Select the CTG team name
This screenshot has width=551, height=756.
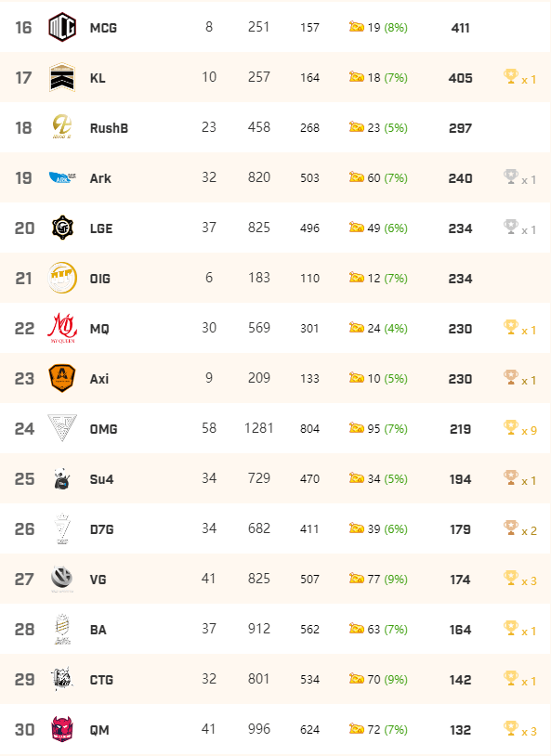[101, 680]
